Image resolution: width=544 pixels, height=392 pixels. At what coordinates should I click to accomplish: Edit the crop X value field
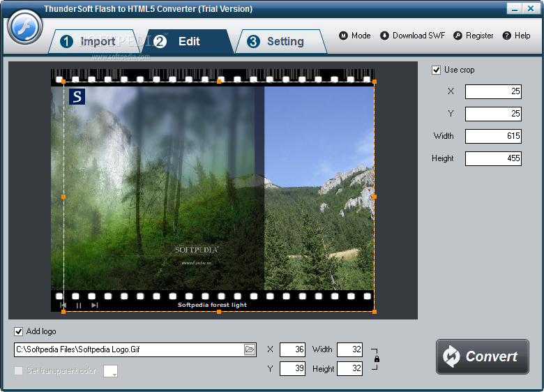point(493,91)
